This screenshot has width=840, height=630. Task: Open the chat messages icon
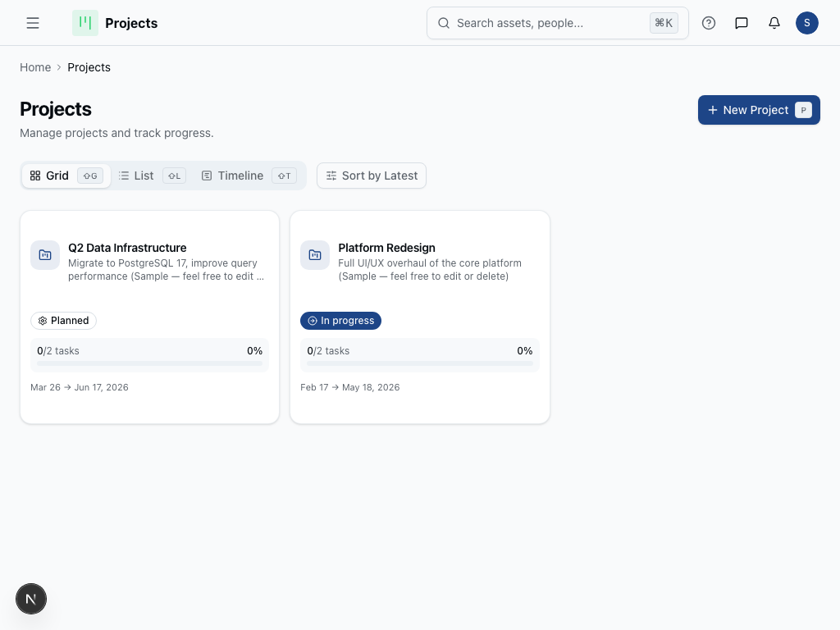[742, 23]
